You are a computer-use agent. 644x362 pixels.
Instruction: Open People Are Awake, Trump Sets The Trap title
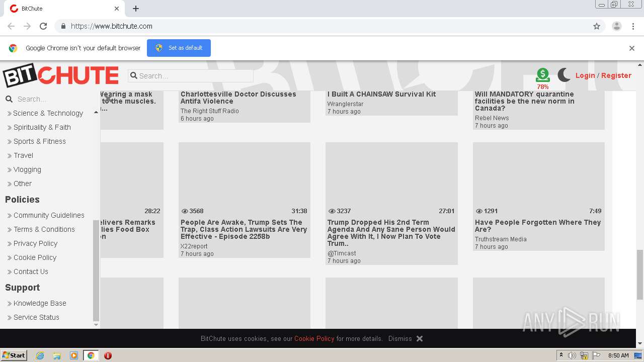point(244,229)
